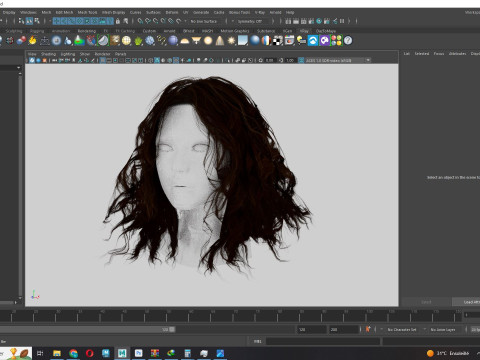Open the Symmetry: Off dropdown
The width and height of the screenshot is (480, 360).
tap(253, 21)
